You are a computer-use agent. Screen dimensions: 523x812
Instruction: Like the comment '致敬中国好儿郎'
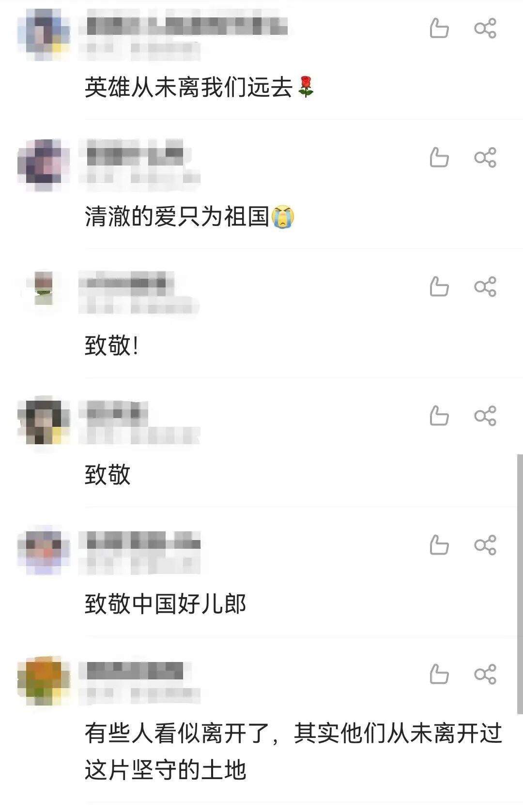(439, 545)
